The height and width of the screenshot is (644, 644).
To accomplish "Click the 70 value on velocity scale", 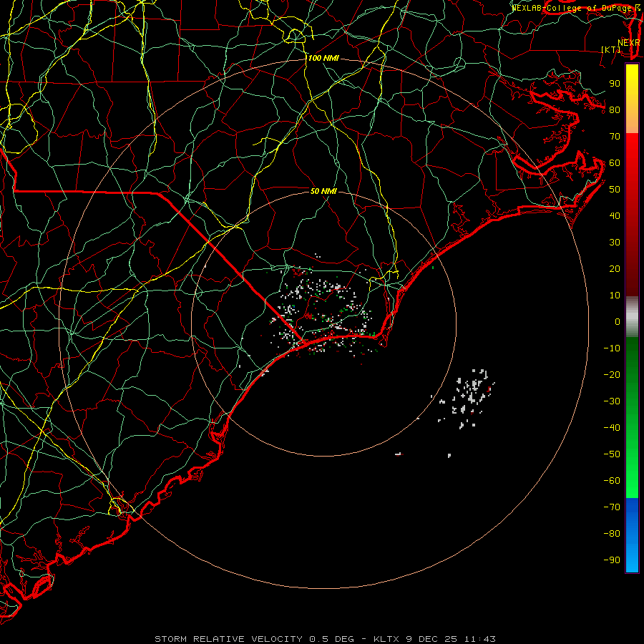I will tap(615, 137).
